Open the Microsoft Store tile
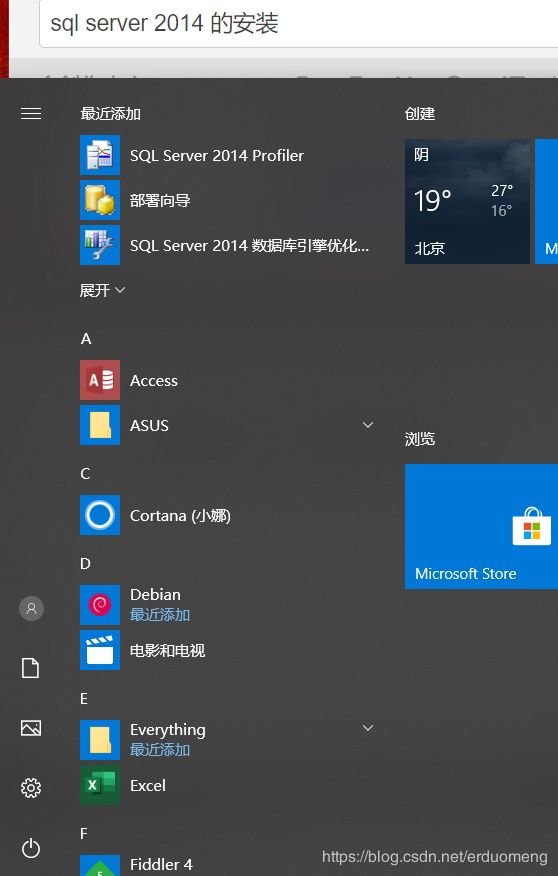The image size is (558, 876). (481, 526)
